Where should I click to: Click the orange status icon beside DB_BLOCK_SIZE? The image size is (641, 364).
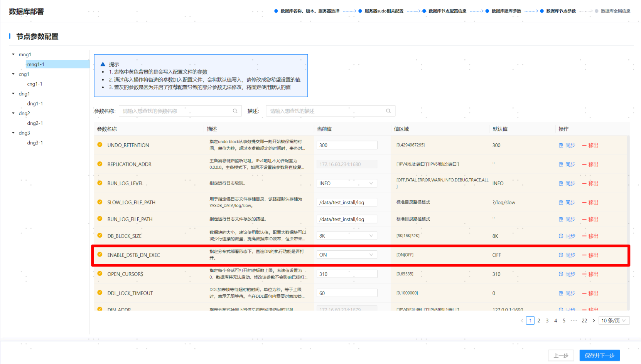coord(100,236)
